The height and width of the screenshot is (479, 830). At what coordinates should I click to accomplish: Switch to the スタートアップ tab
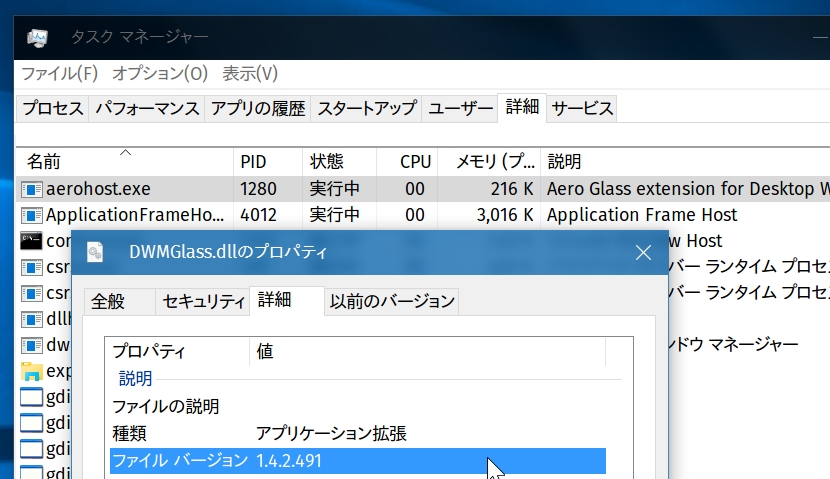point(366,109)
